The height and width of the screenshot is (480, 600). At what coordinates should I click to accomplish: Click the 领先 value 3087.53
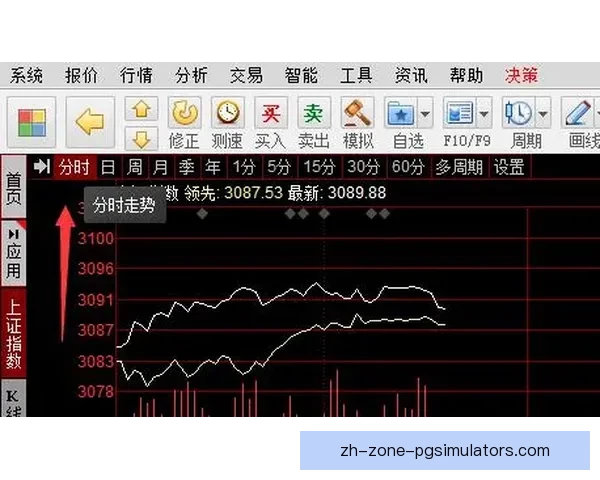[x=253, y=193]
